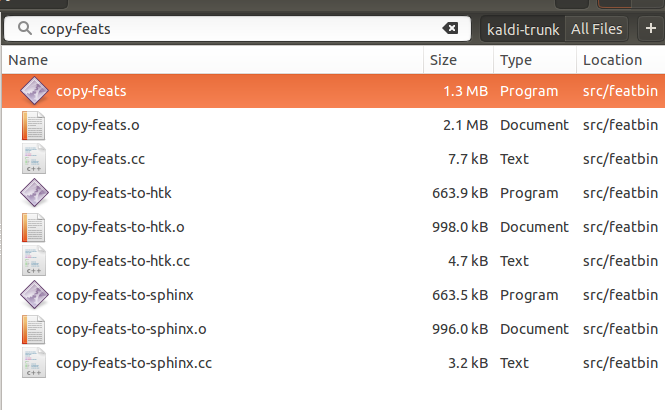Image resolution: width=665 pixels, height=410 pixels.
Task: Sort results by the Location column
Action: point(620,60)
